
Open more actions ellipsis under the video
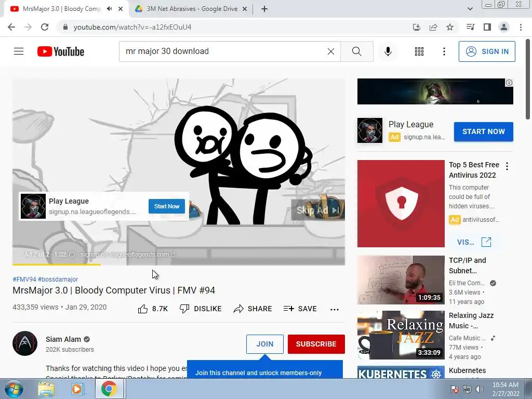(335, 309)
